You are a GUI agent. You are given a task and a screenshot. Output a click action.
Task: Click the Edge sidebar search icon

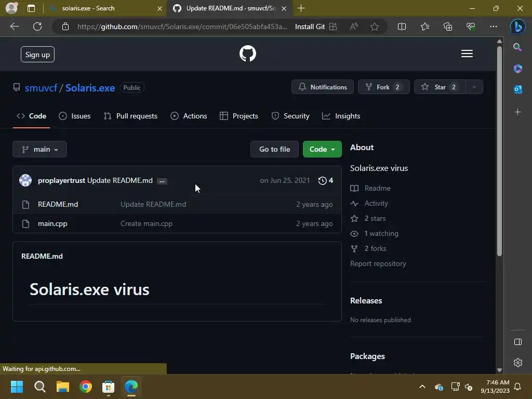point(517,47)
